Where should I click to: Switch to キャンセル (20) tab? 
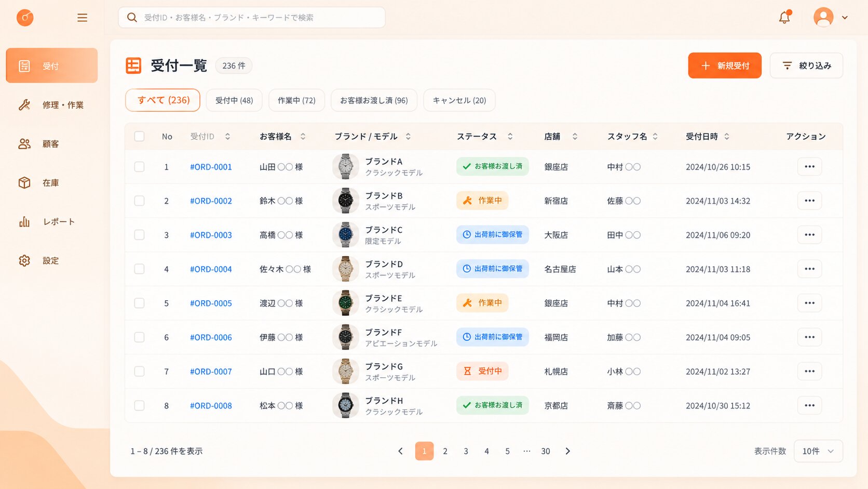(459, 100)
